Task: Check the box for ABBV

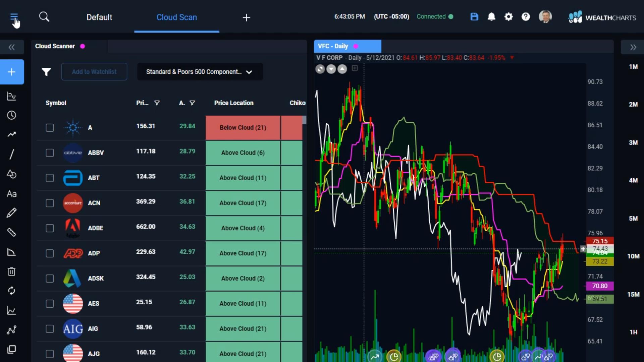Action: click(50, 153)
